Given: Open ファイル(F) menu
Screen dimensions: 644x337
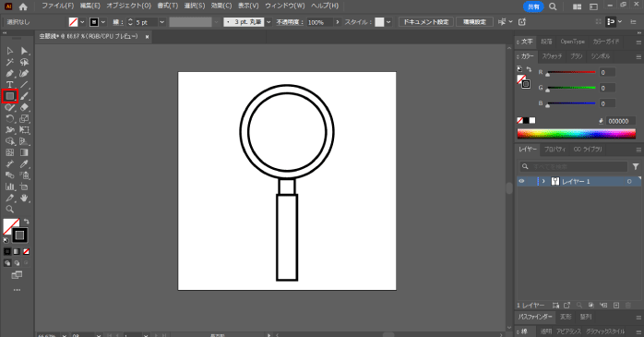Looking at the screenshot, I should pyautogui.click(x=57, y=6).
